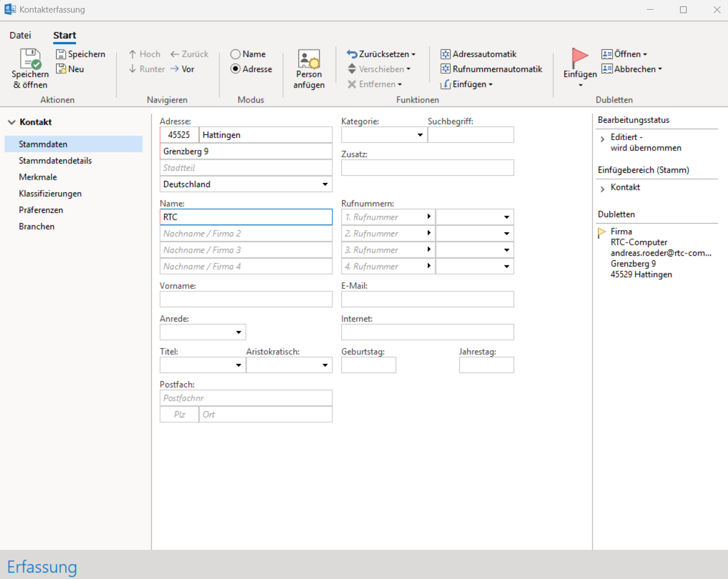Click the Speichern & öffnen icon
Viewport: 728px width, 579px height.
(30, 59)
